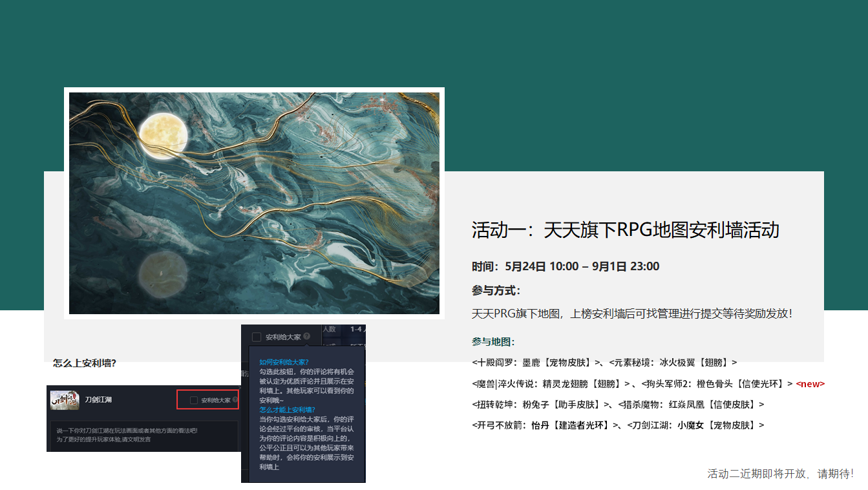Click the entry 扭转乾坤：粉兔子【助手皮肤】
The image size is (868, 490).
pos(542,405)
